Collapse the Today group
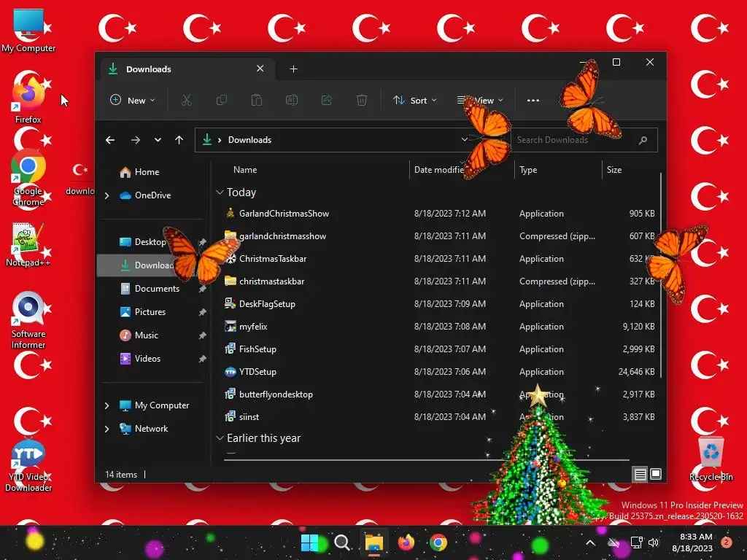Image resolution: width=747 pixels, height=560 pixels. (x=220, y=192)
